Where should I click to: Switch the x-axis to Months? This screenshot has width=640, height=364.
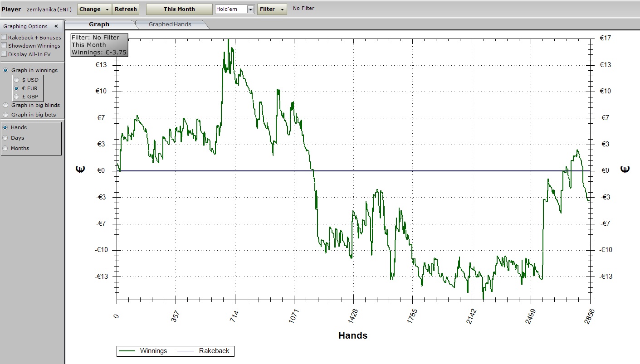click(5, 148)
